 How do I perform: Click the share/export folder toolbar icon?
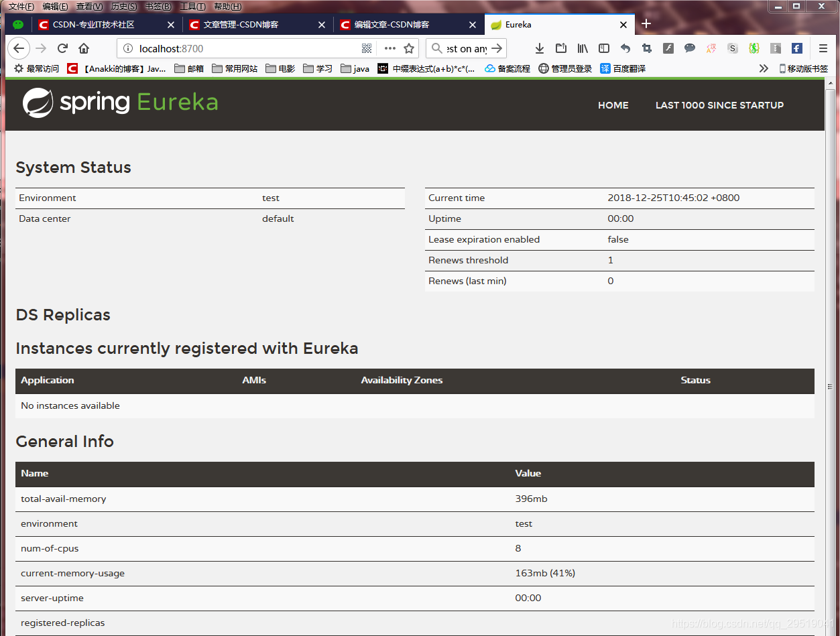click(561, 48)
